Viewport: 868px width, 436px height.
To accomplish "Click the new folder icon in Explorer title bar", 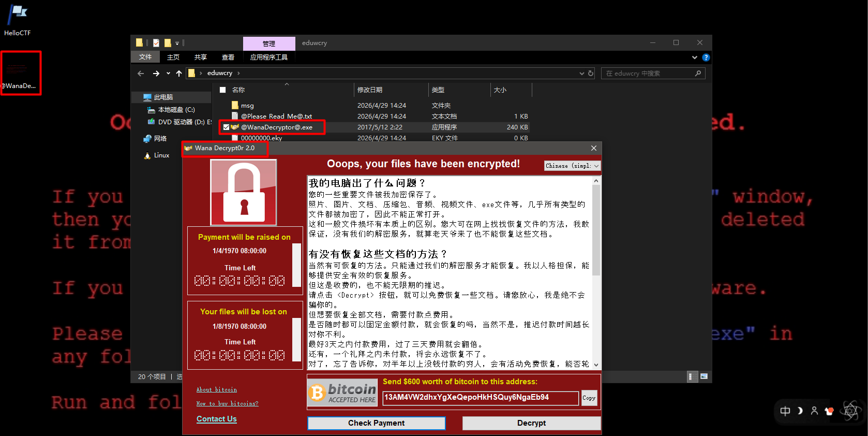I will 168,43.
